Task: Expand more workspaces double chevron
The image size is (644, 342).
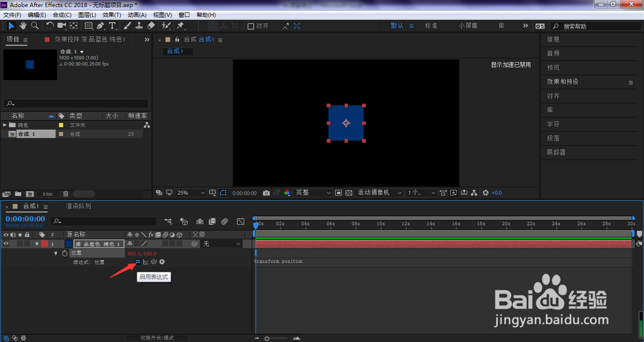Action: pyautogui.click(x=526, y=26)
